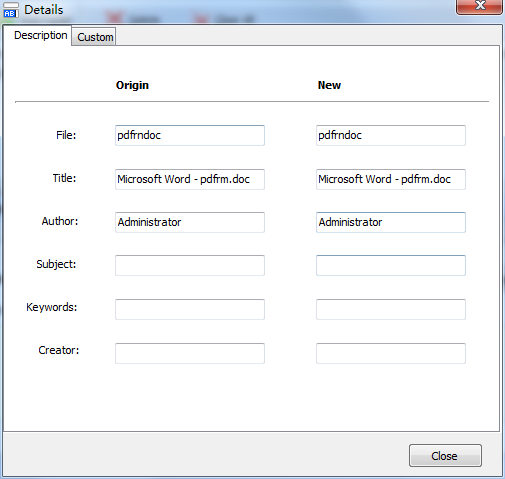This screenshot has height=479, width=505.
Task: Click the Creator: label
Action: point(59,350)
